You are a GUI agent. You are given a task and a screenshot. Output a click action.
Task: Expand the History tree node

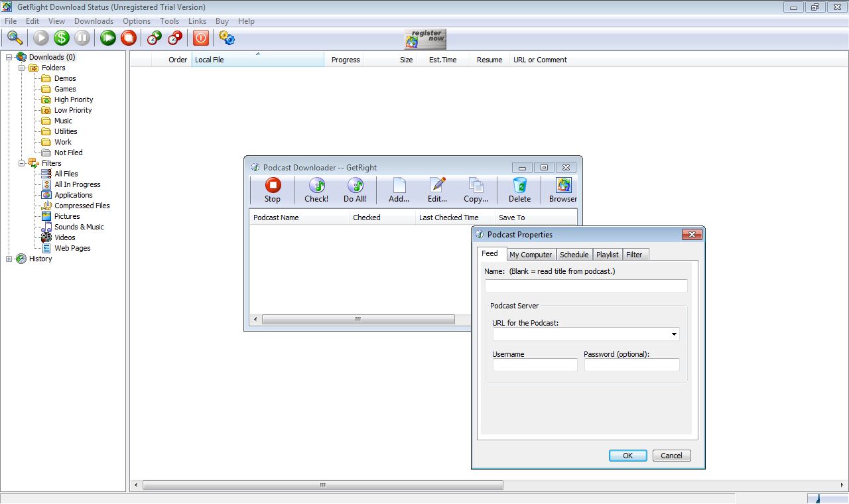click(9, 259)
